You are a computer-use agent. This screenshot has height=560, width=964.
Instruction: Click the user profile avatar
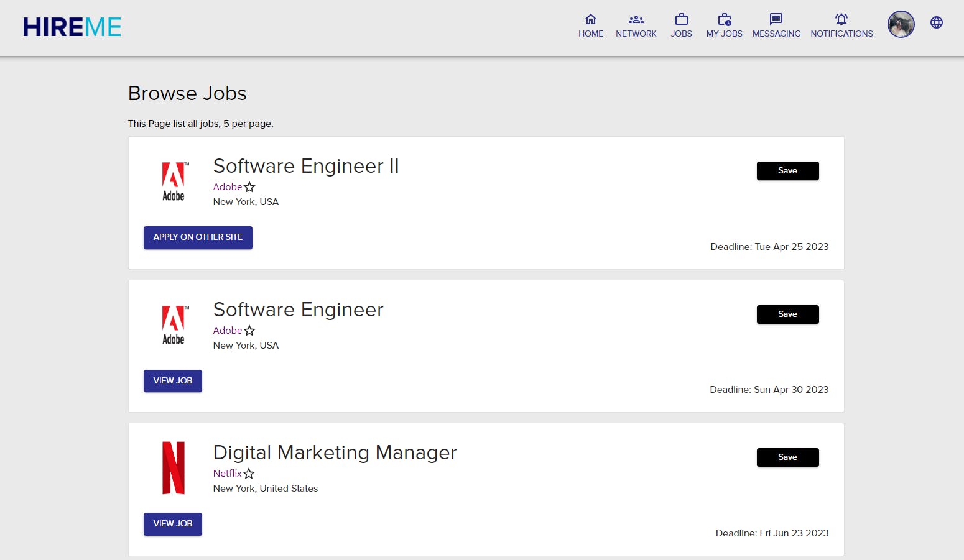click(x=901, y=24)
